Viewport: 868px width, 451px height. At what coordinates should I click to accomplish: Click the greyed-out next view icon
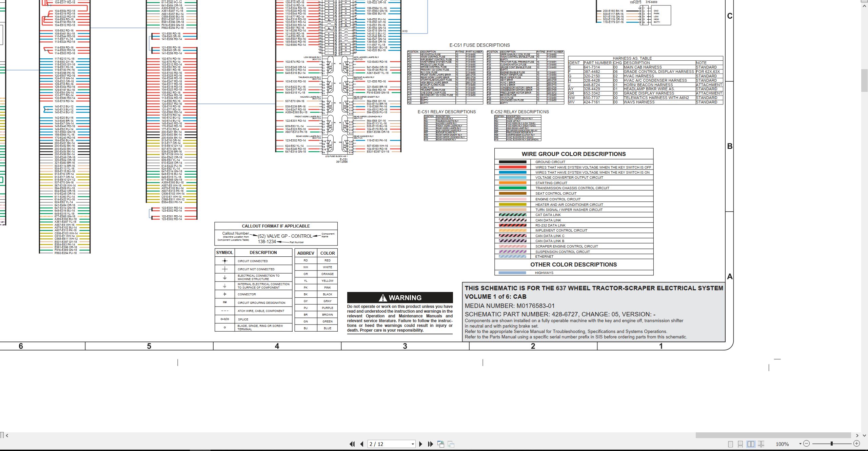click(x=451, y=444)
